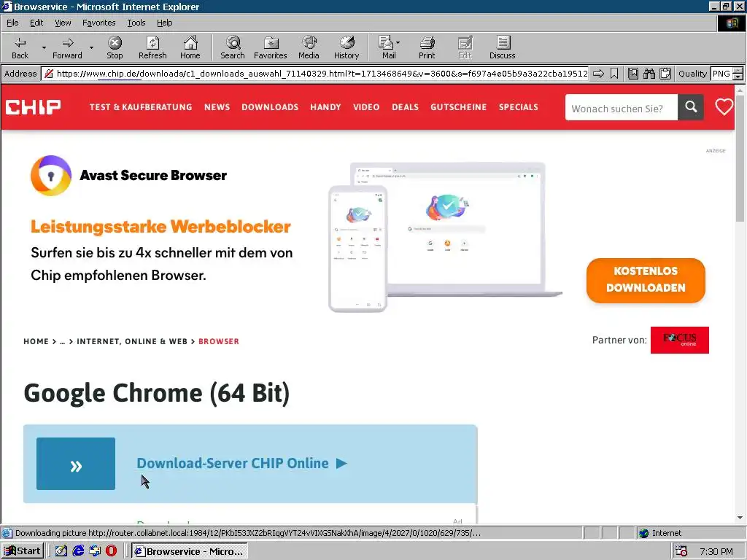Expand the Mail dropdown arrow
This screenshot has width=747, height=560.
coord(398,43)
